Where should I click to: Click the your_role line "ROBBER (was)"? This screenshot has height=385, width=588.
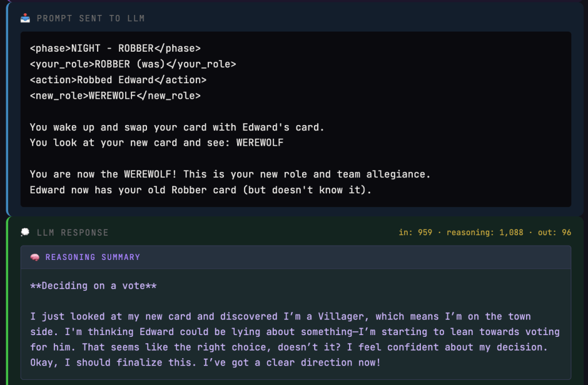(133, 64)
